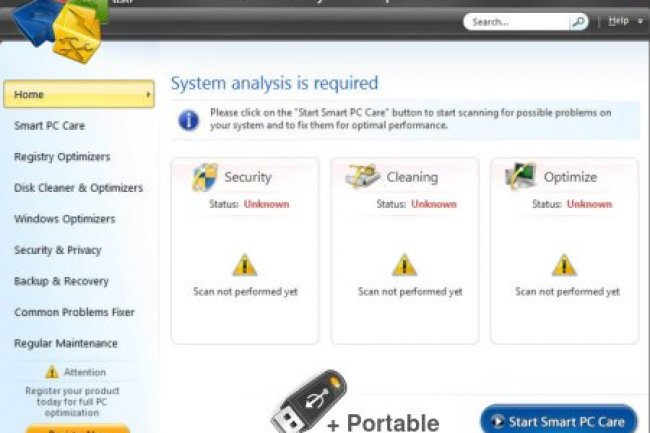Click the application logo cubes
650x433 pixels.
pos(58,29)
